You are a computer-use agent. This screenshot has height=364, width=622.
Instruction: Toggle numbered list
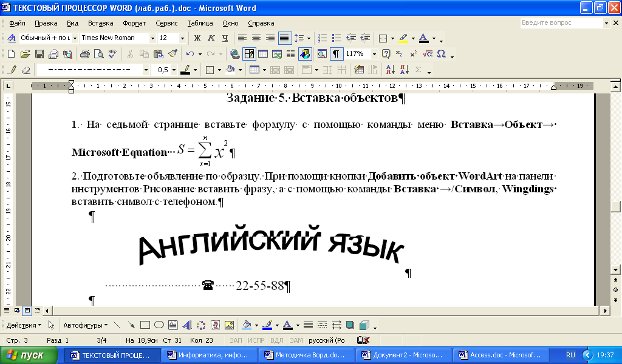323,38
